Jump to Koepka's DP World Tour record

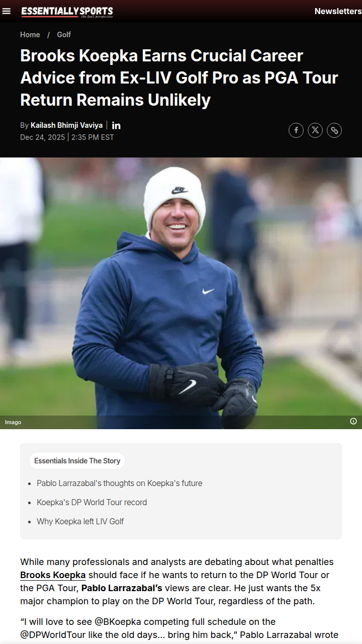(92, 502)
